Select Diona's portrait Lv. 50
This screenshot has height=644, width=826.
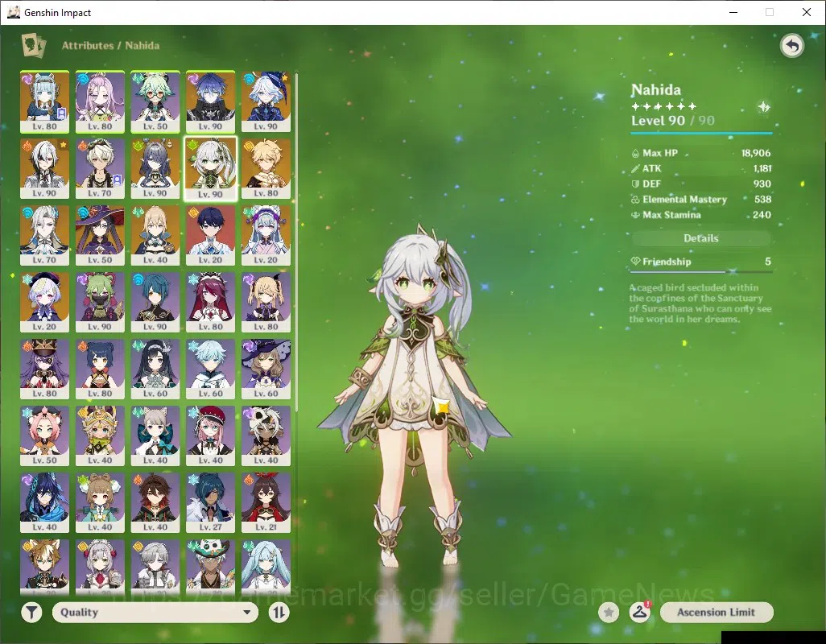45,436
